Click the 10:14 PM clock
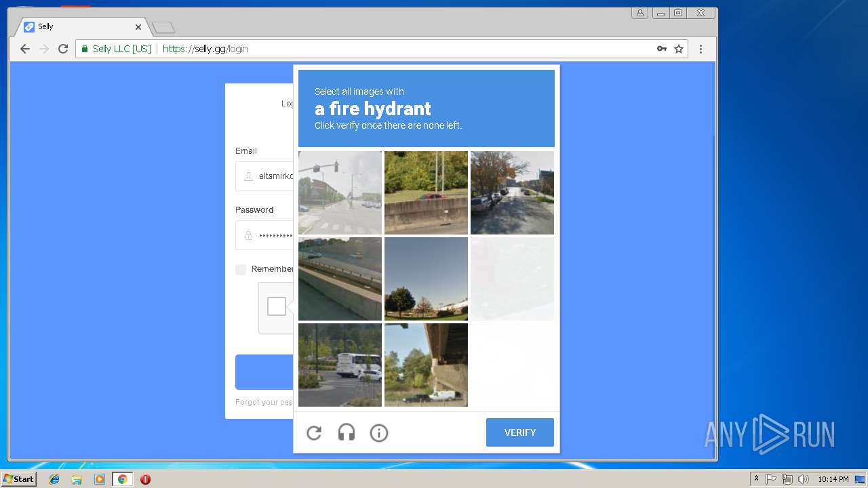Image resolution: width=868 pixels, height=488 pixels. point(833,479)
